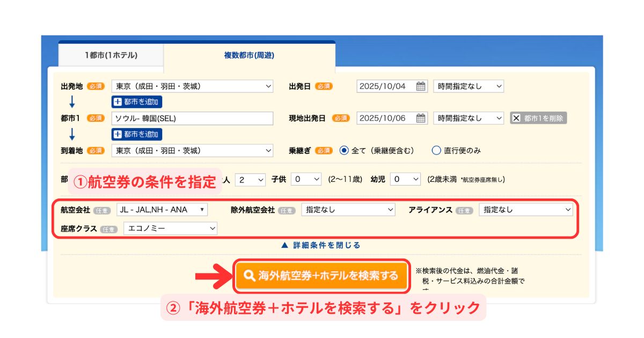Open the 現地出発日 calendar icon
Viewport: 644px width, 338px height.
421,119
